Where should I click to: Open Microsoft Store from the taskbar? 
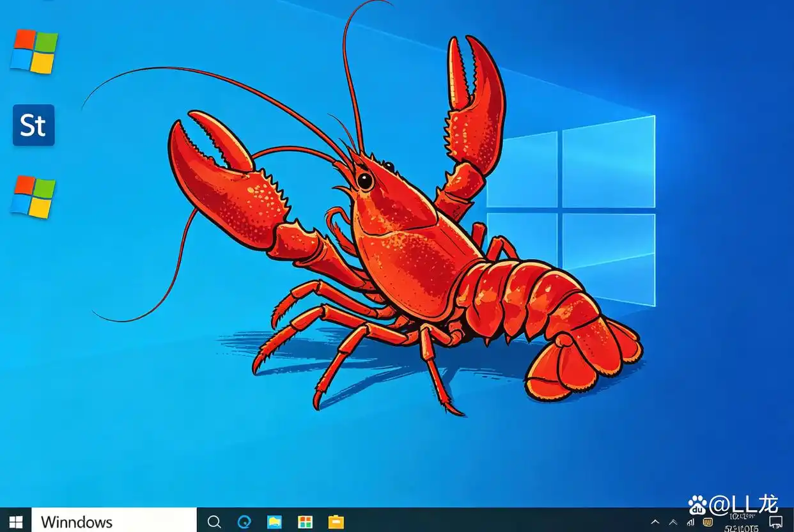[306, 522]
